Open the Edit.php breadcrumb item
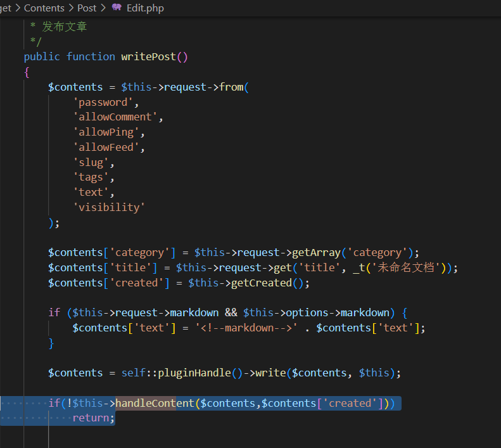 pos(145,8)
